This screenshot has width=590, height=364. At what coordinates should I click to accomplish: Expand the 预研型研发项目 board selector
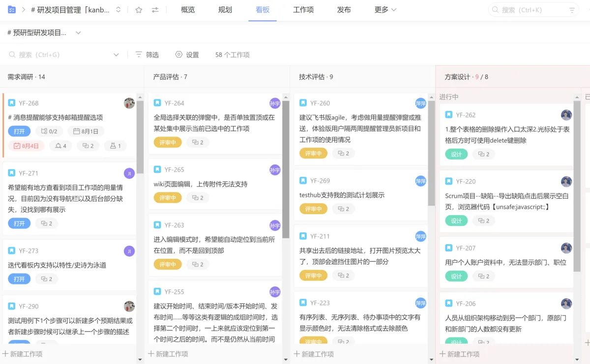click(x=78, y=33)
